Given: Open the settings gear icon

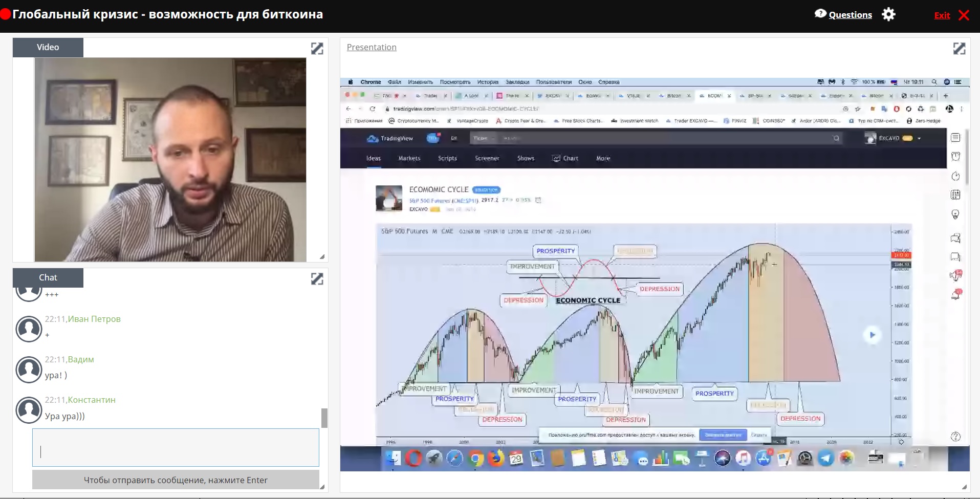Looking at the screenshot, I should 888,14.
